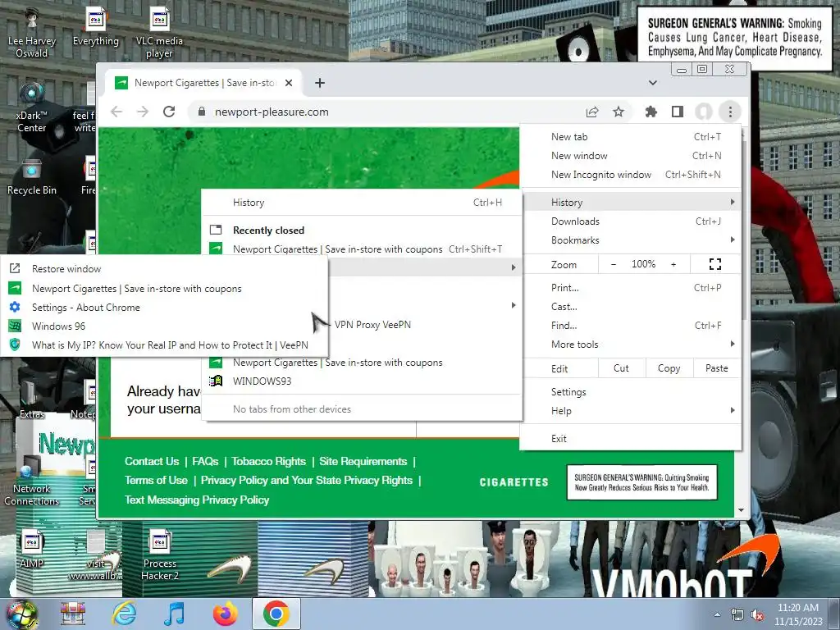Screen dimensions: 840x630
Task: Toggle the Chrome side panel icon
Action: click(677, 112)
